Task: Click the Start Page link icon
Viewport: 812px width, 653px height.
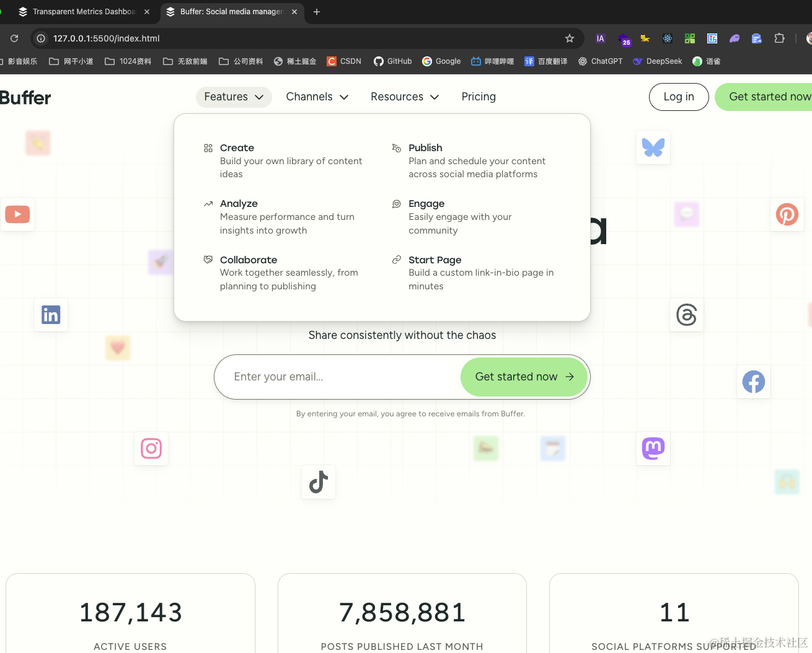Action: click(397, 260)
